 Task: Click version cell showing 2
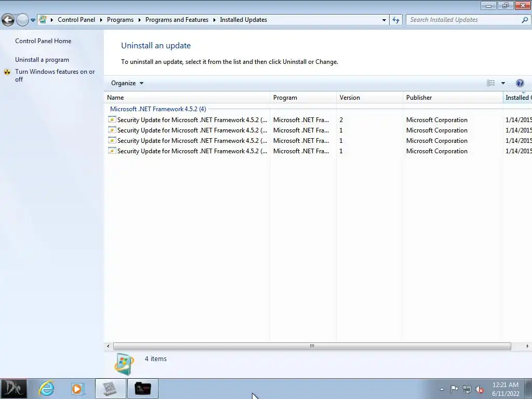click(341, 120)
